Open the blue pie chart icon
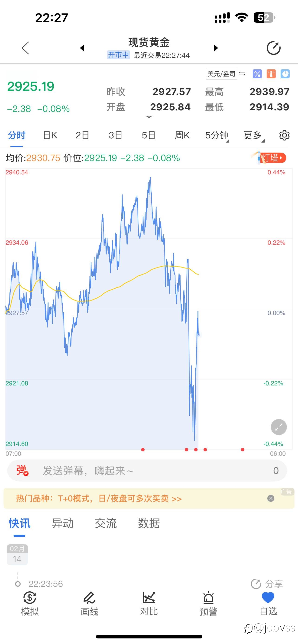 [x=285, y=74]
